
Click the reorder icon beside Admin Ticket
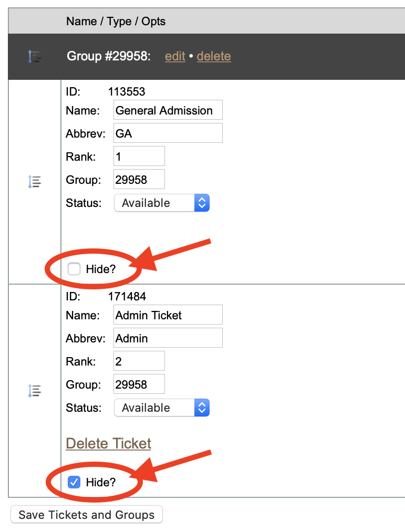pyautogui.click(x=34, y=391)
